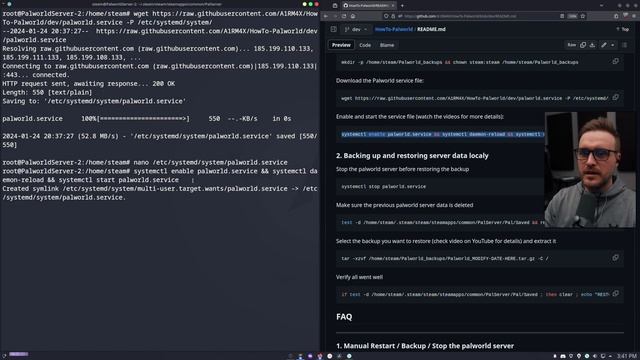Image resolution: width=640 pixels, height=360 pixels.
Task: Jump to Top of the file
Action: pyautogui.click(x=622, y=29)
